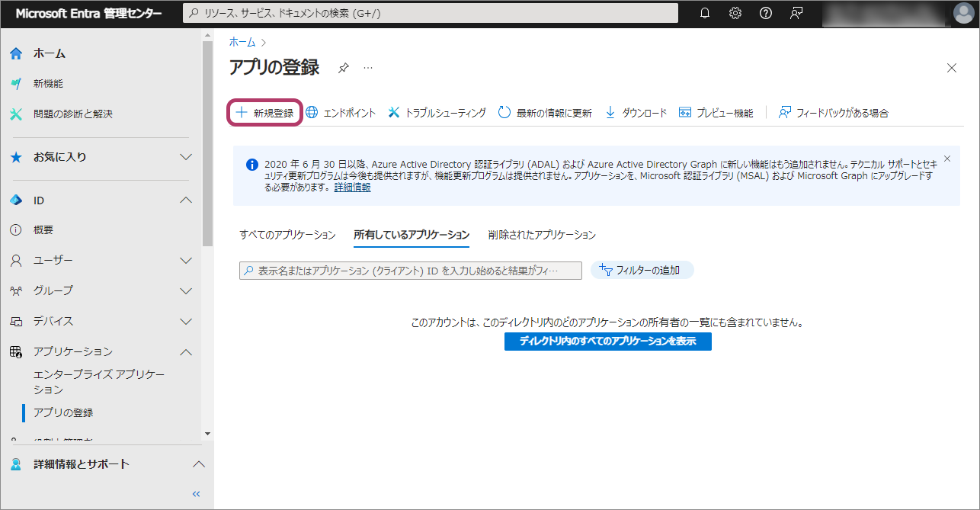The height and width of the screenshot is (510, 980).
Task: Click the top resource search bar
Action: [x=431, y=13]
